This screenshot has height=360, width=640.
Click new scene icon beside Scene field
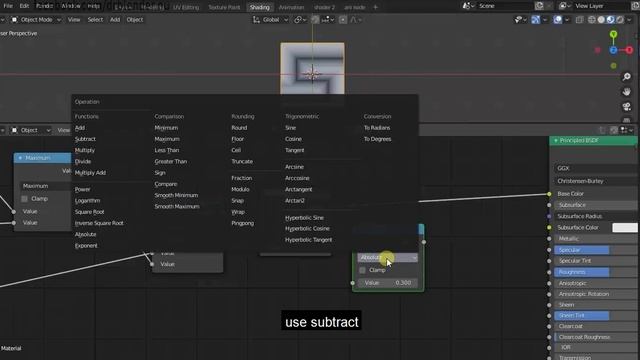click(539, 6)
